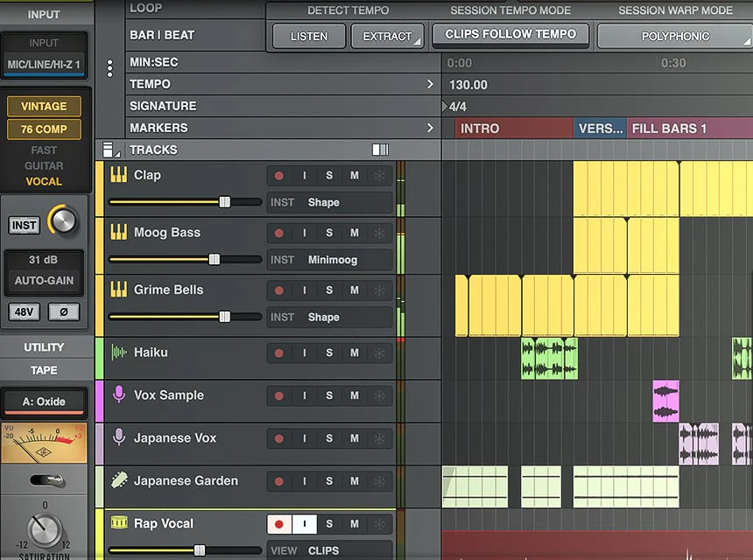
Task: Click the drum icon on Rap Vocal track
Action: [x=119, y=523]
